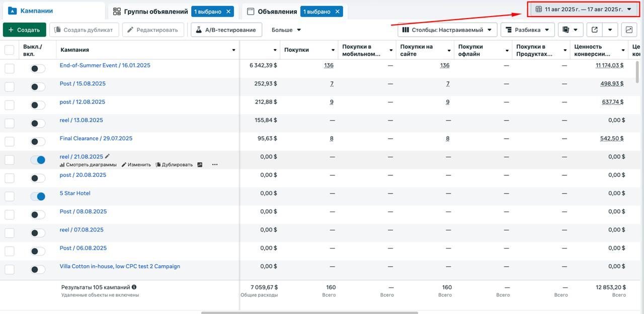Image resolution: width=644 pixels, height=314 pixels.
Task: Turn on the Post / 15.08.2025 campaign switch
Action: [38, 87]
